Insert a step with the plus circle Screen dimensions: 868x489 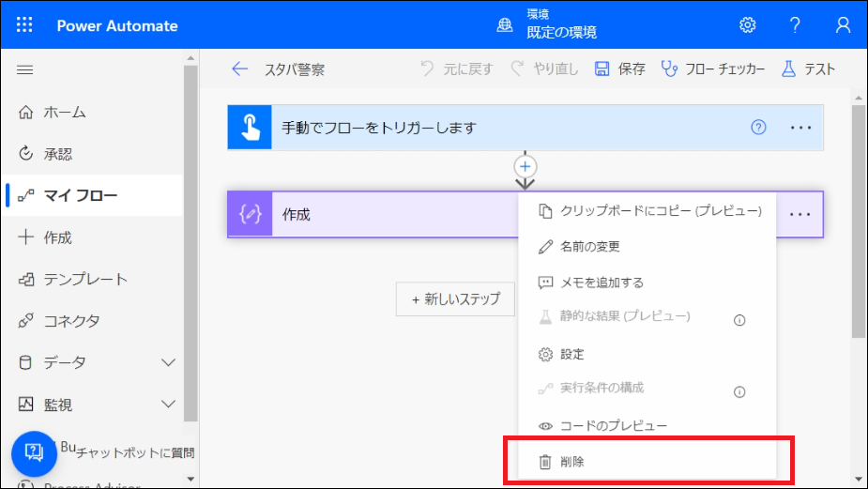(525, 166)
